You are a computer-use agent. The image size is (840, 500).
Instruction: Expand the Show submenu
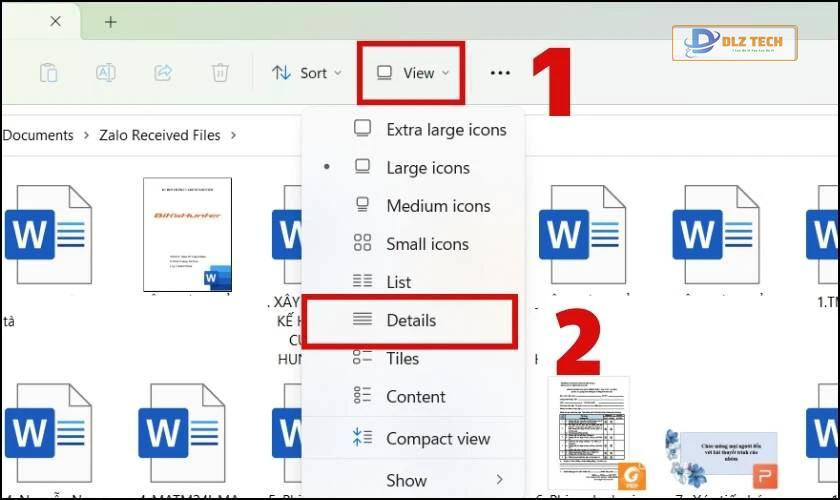(413, 480)
